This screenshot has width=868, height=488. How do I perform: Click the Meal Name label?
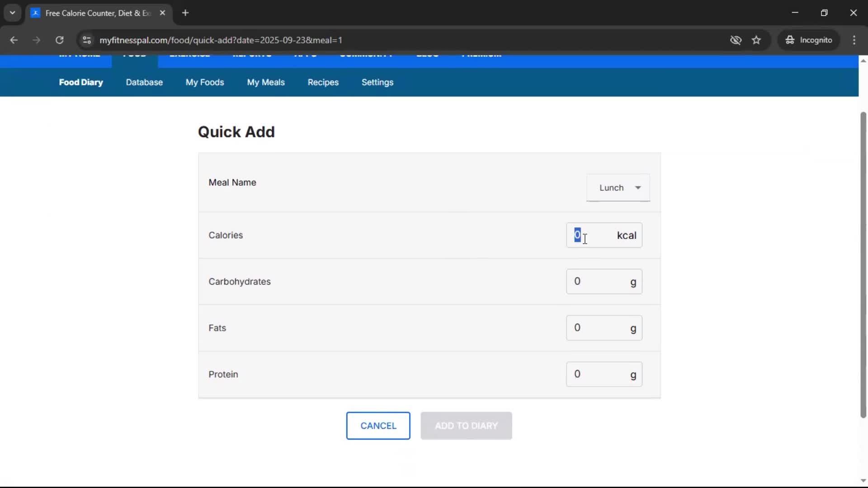[232, 183]
